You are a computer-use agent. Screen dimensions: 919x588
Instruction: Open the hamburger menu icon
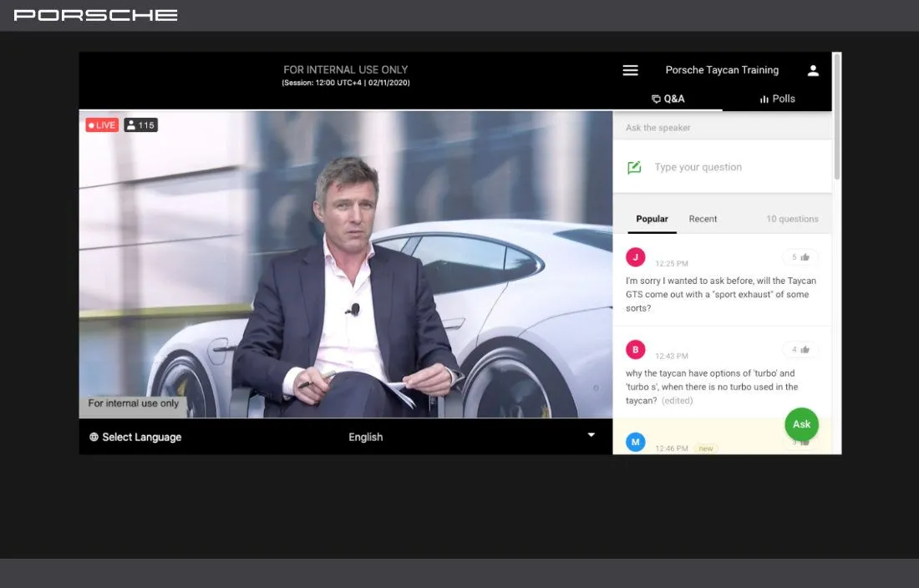click(630, 70)
